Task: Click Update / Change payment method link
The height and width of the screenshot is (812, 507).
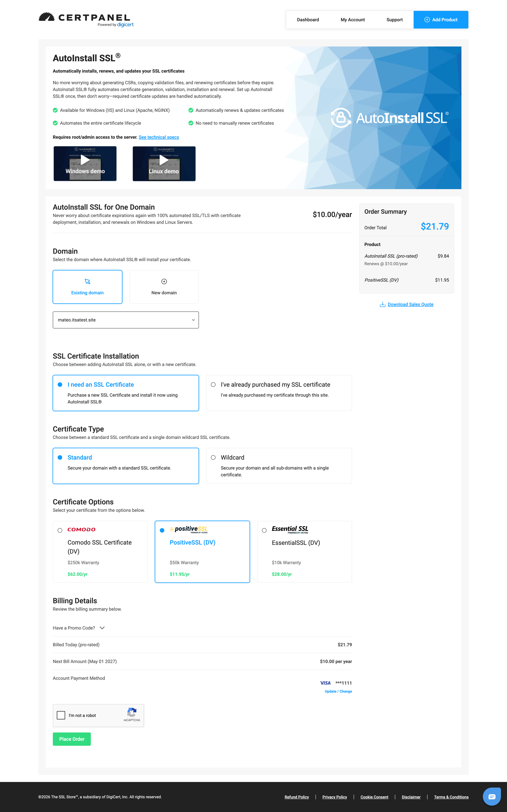Action: [x=338, y=691]
